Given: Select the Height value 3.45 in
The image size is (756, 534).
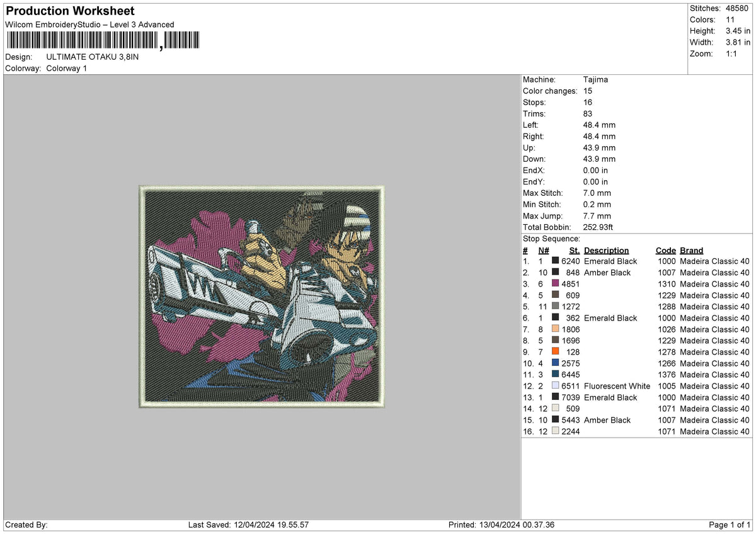Looking at the screenshot, I should pyautogui.click(x=738, y=31).
